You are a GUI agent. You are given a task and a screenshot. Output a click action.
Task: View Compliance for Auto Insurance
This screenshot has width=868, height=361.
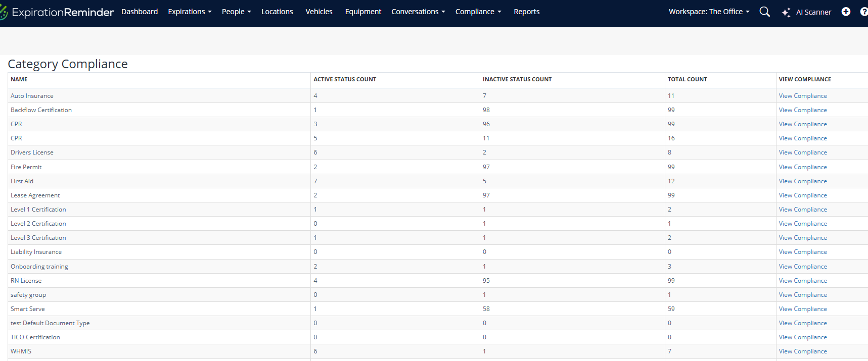coord(802,96)
